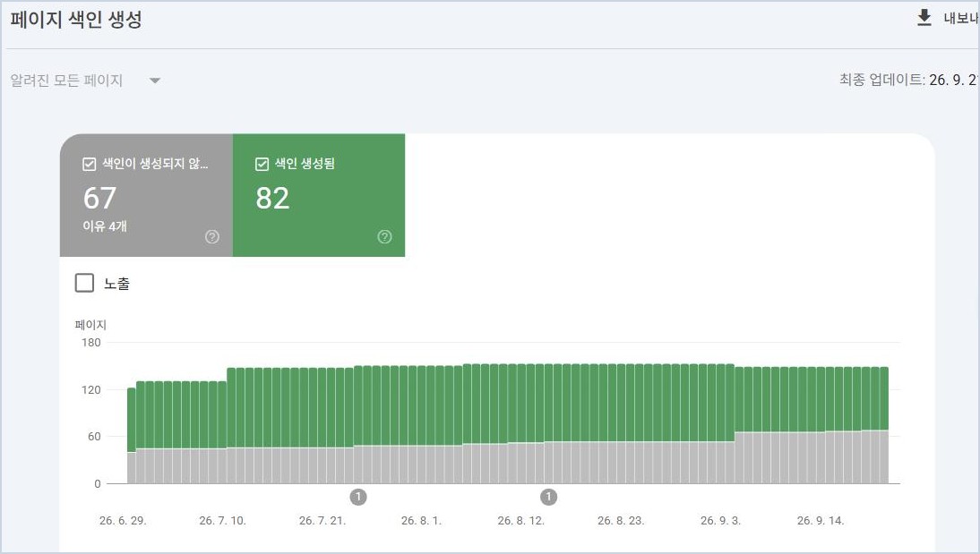Click the 이유 4개 text on gray card

[x=105, y=226]
